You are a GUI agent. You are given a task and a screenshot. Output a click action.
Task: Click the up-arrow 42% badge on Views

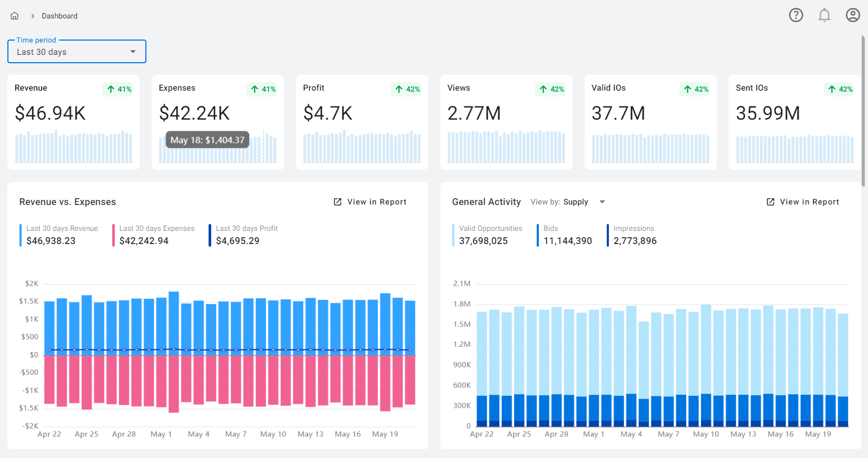(x=551, y=89)
